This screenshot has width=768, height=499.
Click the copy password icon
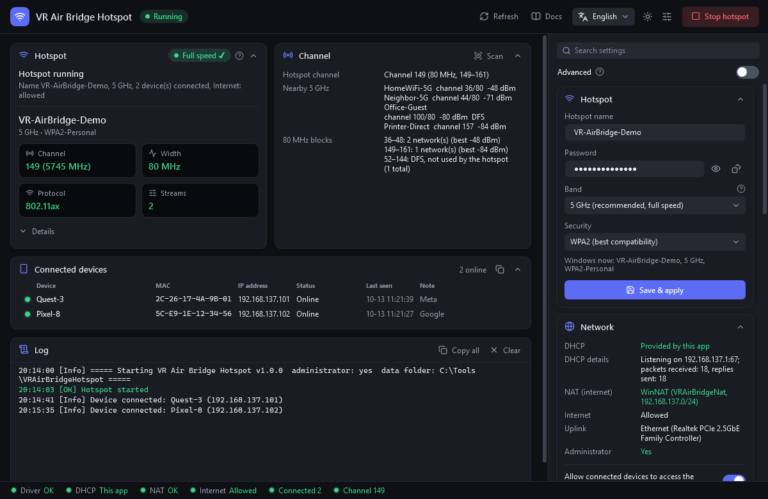(736, 169)
